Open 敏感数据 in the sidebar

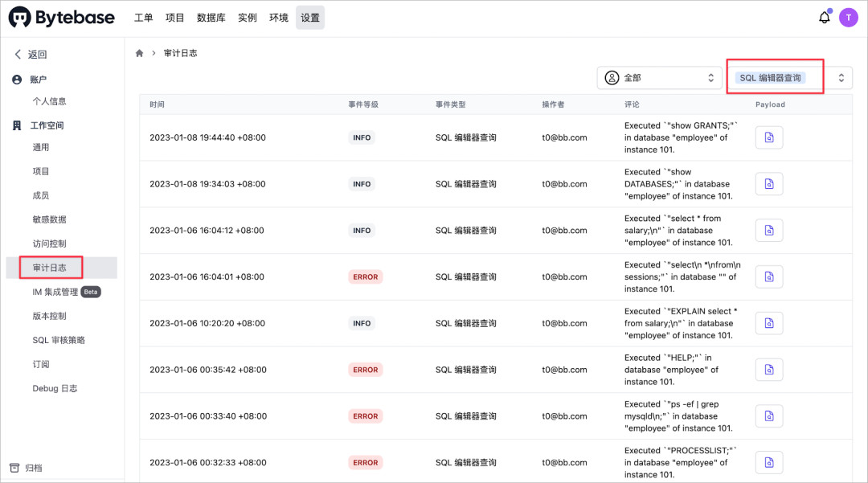[x=50, y=219]
